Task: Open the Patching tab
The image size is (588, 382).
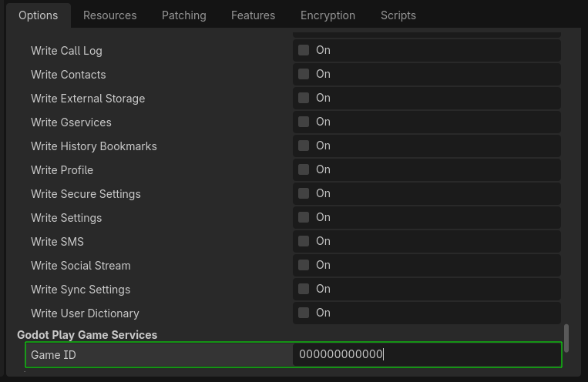Action: [x=183, y=15]
